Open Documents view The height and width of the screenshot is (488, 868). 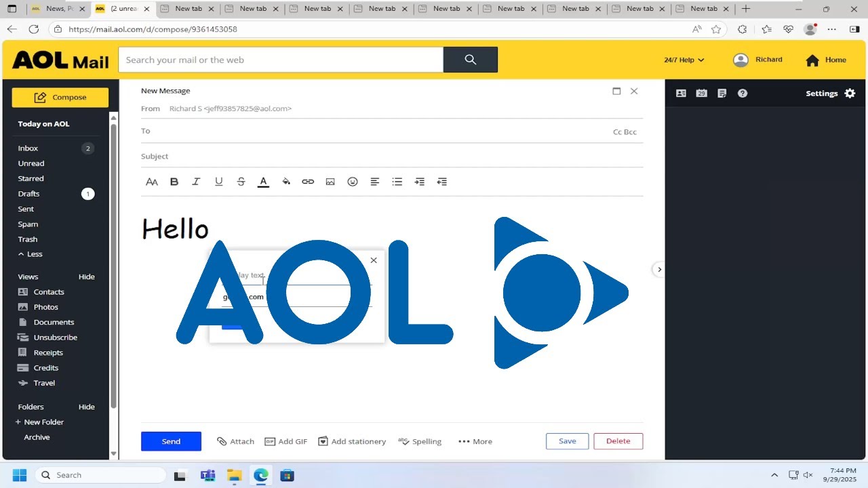45,322
